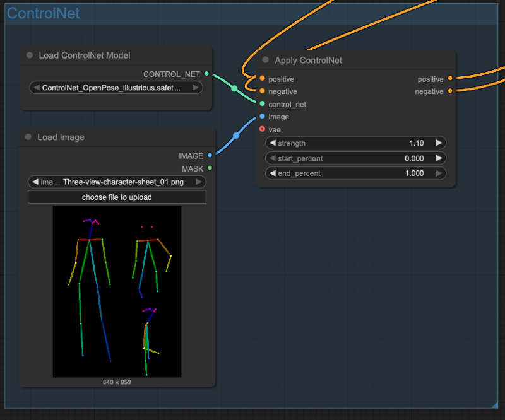Select next ControlNet model with right arrow
This screenshot has width=505, height=420.
pos(196,88)
